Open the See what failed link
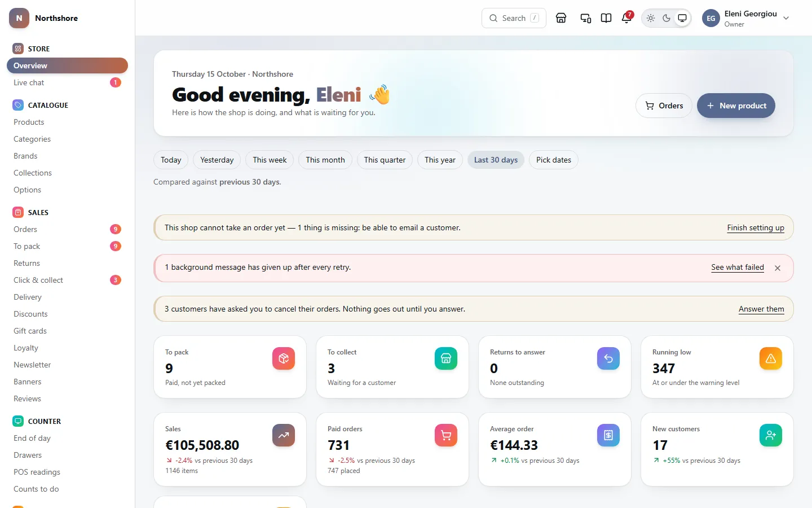The height and width of the screenshot is (508, 812). (738, 267)
